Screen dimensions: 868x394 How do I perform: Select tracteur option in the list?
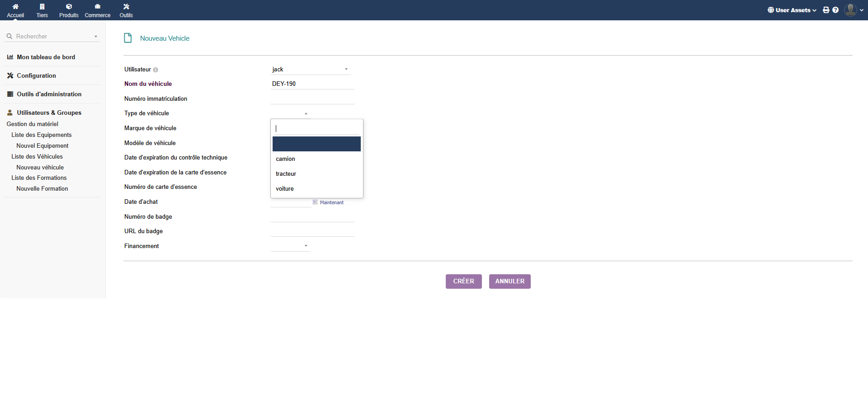[286, 174]
